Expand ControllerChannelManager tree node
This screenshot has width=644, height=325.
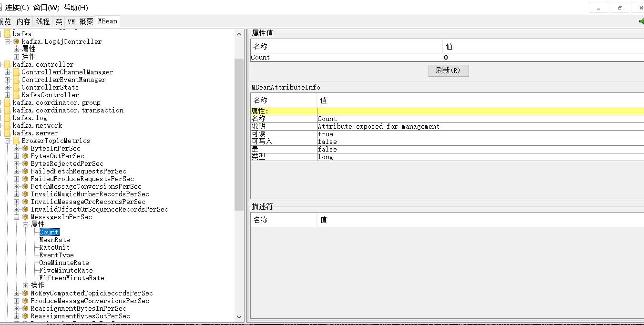point(7,72)
